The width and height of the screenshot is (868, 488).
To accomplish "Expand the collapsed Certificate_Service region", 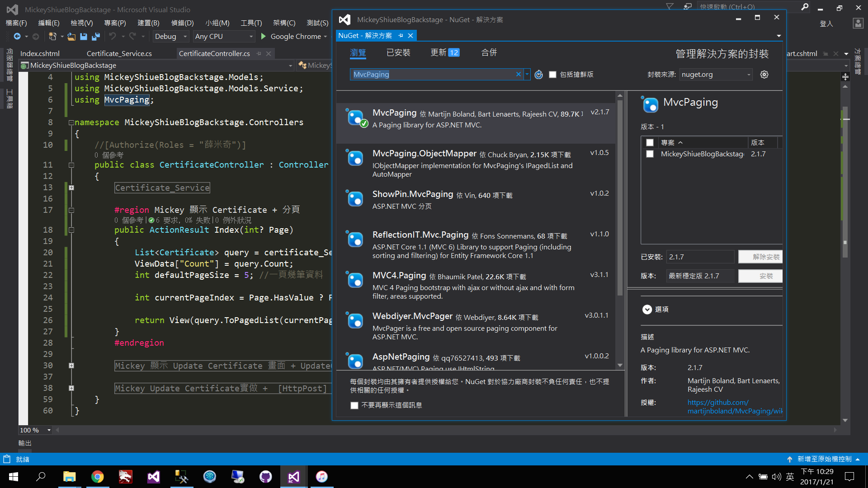I will [71, 188].
